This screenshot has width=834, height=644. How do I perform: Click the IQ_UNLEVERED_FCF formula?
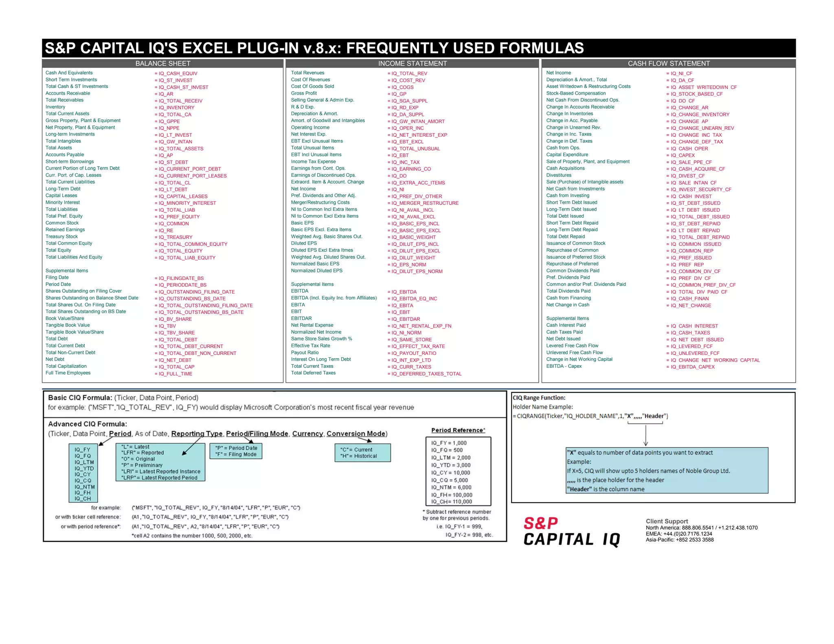pos(695,353)
